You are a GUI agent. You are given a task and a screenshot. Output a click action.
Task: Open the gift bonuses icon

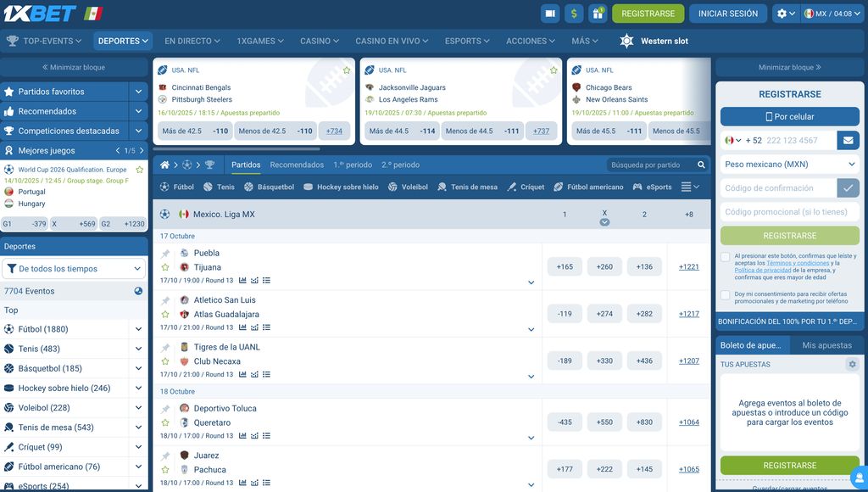coord(598,14)
